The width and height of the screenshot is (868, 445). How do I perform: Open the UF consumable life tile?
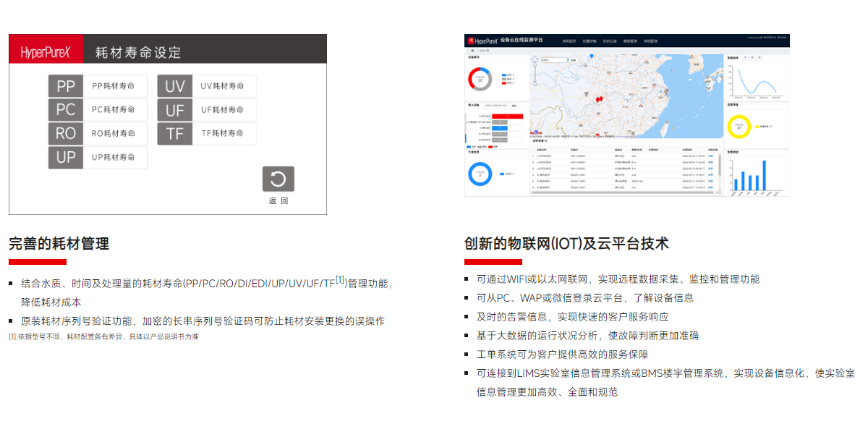click(175, 110)
